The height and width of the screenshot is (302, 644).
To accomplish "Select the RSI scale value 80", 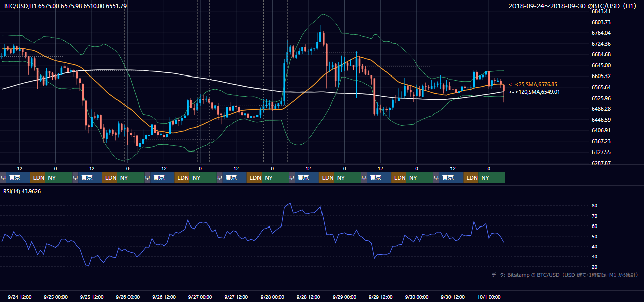I will click(594, 206).
